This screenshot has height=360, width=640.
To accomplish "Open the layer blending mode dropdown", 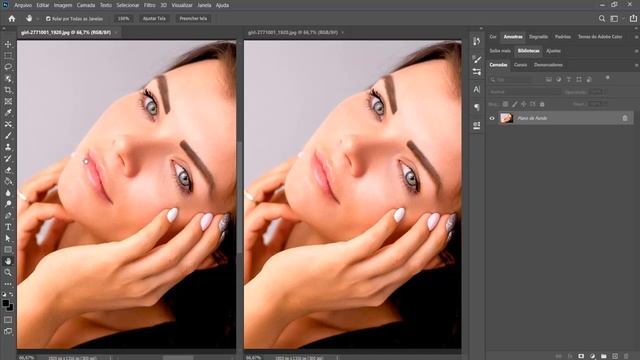I will 525,92.
